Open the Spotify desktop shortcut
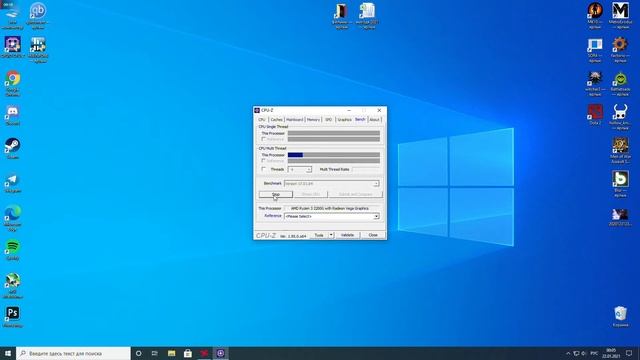The image size is (640, 360). pyautogui.click(x=13, y=250)
